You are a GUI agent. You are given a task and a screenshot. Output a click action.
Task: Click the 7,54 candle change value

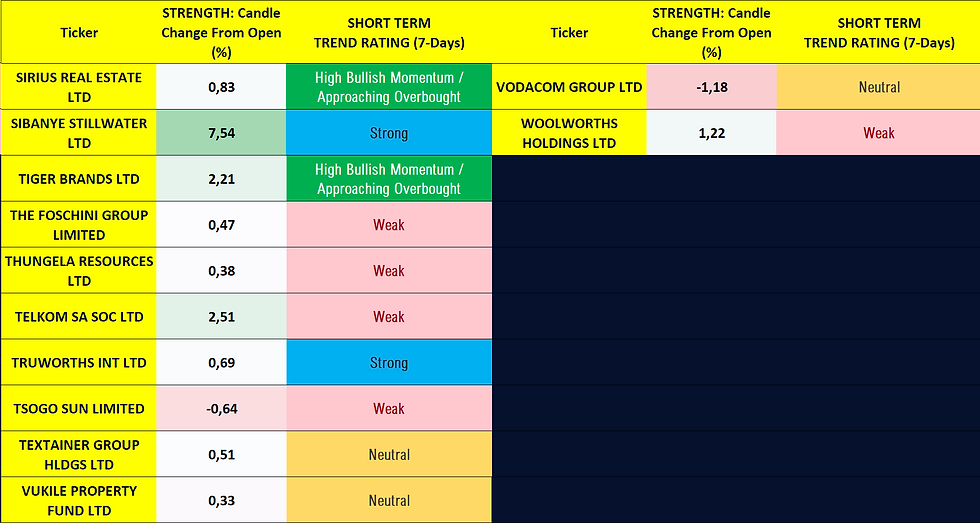(221, 133)
